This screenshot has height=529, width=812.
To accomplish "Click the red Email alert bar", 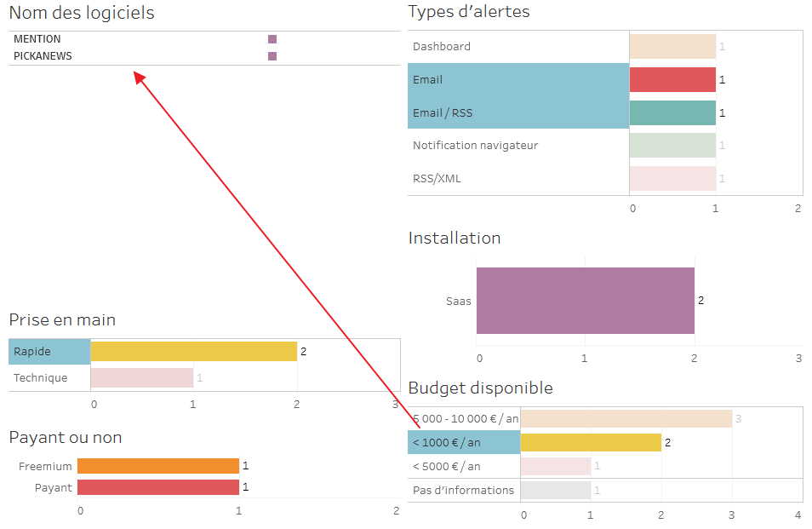I will [672, 79].
